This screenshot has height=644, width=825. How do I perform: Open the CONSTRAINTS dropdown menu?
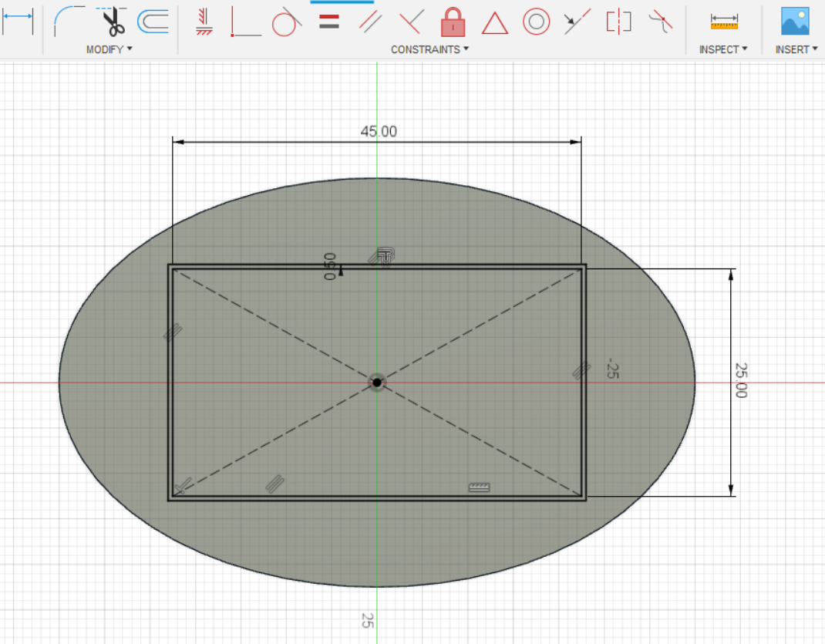tap(429, 49)
